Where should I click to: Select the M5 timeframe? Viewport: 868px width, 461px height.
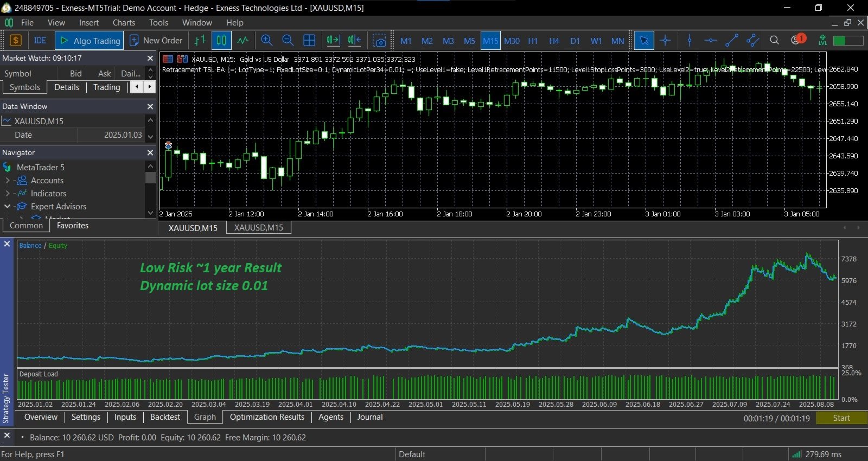coord(469,41)
